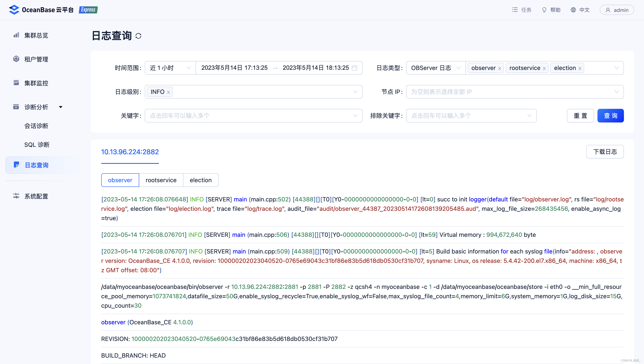This screenshot has width=644, height=364.
Task: Click the 系统配置 sliders icon
Action: click(x=16, y=196)
